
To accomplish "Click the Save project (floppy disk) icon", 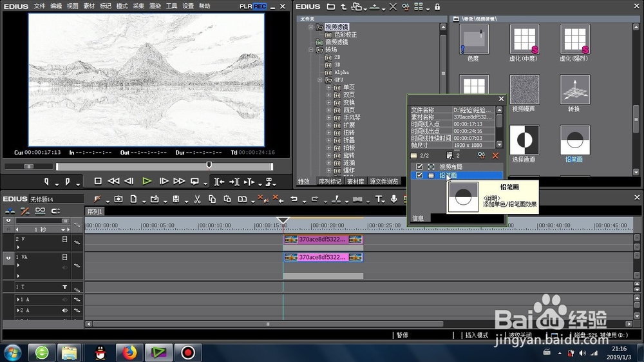I will (x=176, y=199).
